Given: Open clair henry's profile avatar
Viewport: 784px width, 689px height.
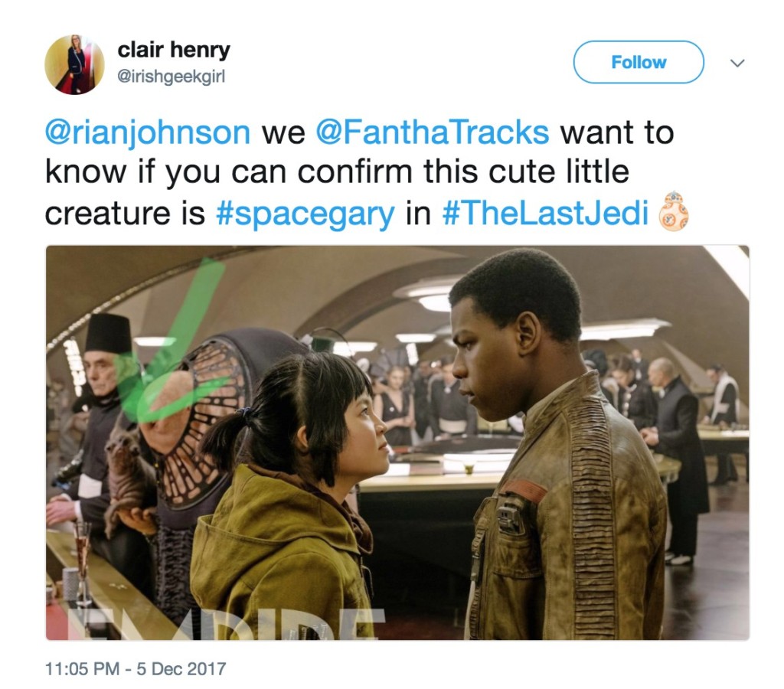Looking at the screenshot, I should pos(74,64).
